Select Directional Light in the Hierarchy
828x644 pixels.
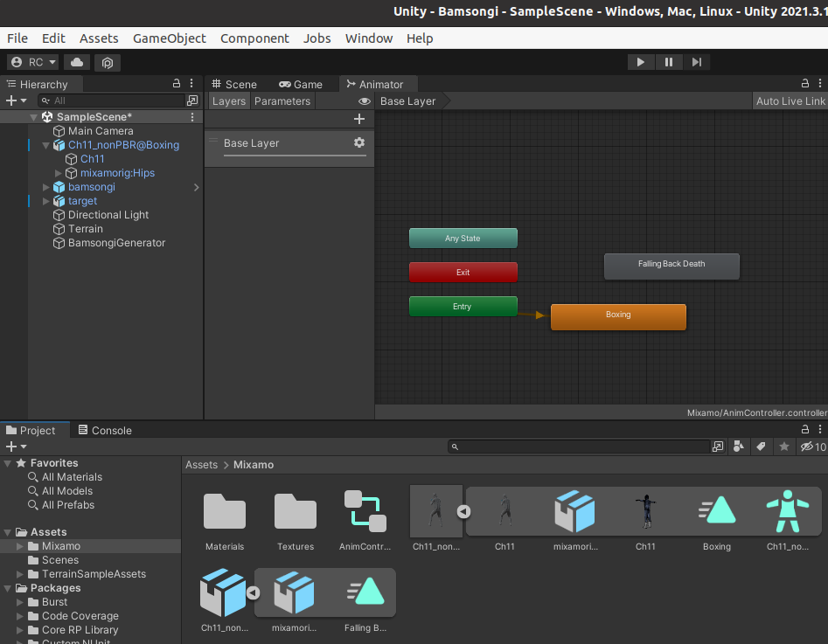tap(108, 215)
